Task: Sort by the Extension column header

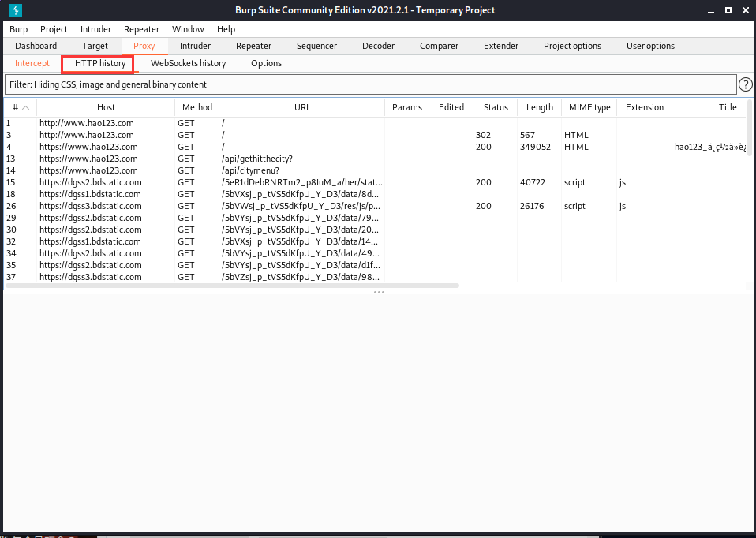Action: [x=645, y=107]
